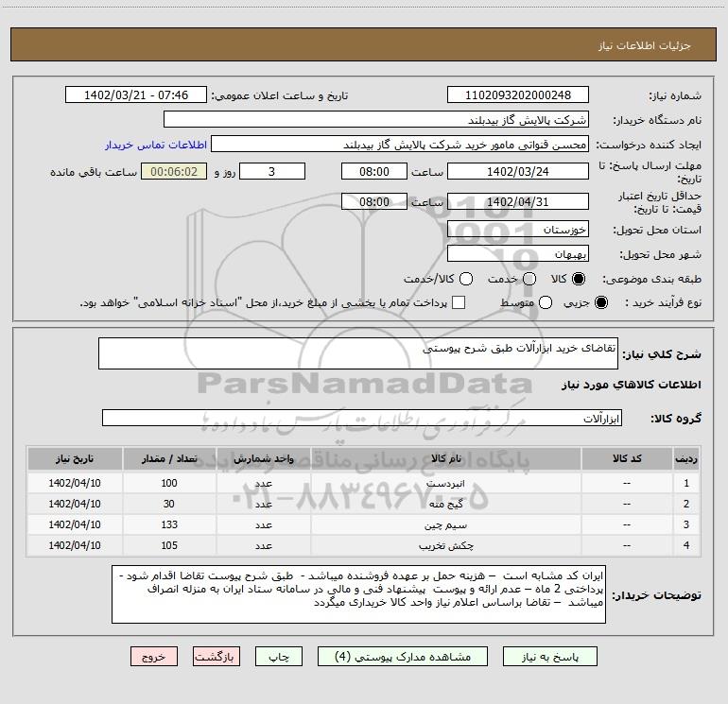Click the remaining days field showing 3
Viewport: 728px width, 704px height.
point(272,171)
